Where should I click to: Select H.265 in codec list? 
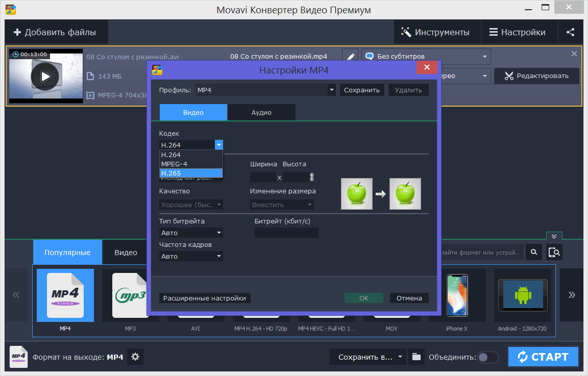tap(191, 173)
